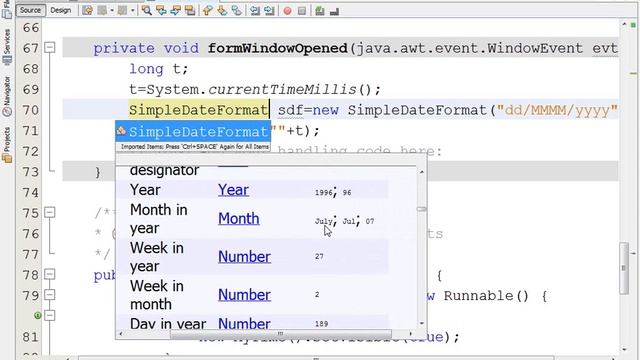This screenshot has width=640, height=360.
Task: Click editor vertical scrollbar thumb
Action: coord(624,268)
